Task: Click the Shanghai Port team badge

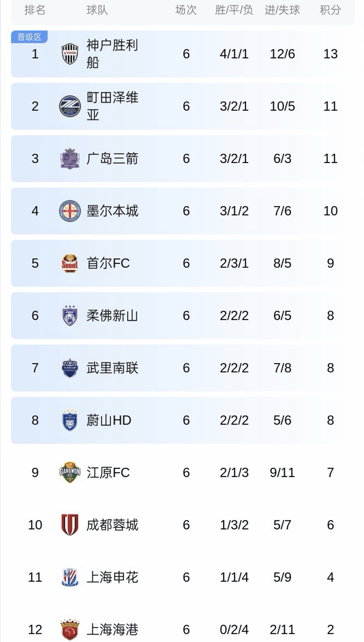Action: click(x=70, y=630)
